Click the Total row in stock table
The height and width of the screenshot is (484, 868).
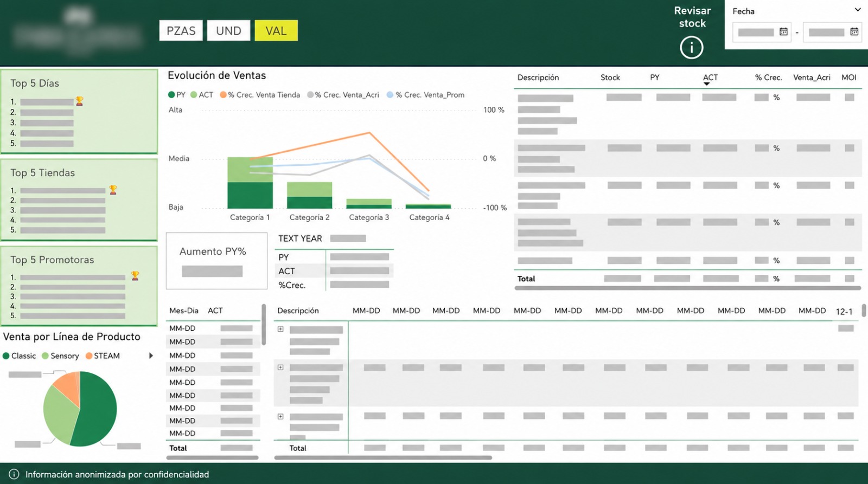pos(688,279)
